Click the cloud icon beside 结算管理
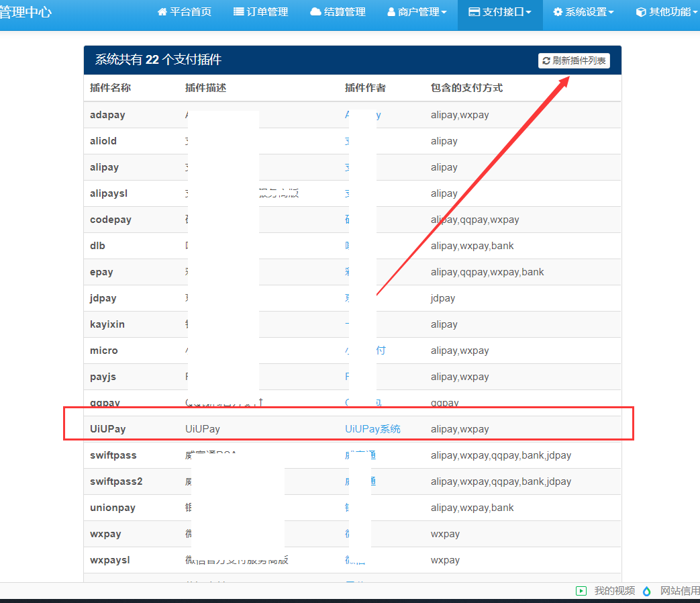The width and height of the screenshot is (700, 603). (315, 12)
